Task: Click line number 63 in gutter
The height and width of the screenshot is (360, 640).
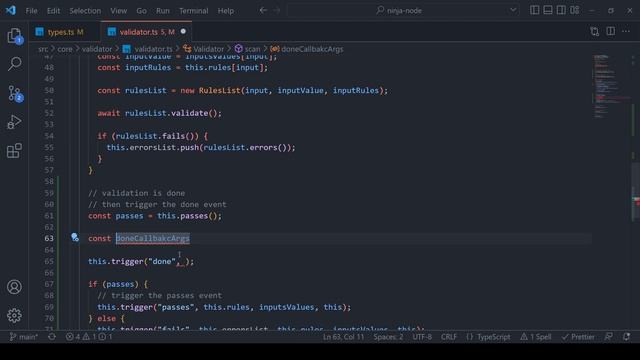Action: point(49,238)
